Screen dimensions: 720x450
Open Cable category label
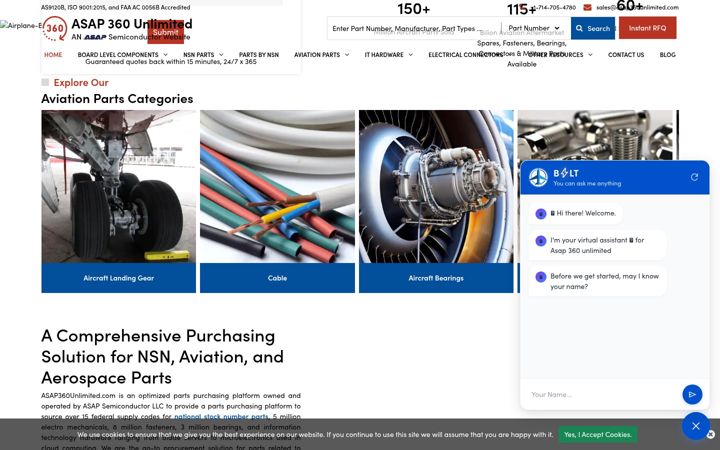click(x=277, y=278)
